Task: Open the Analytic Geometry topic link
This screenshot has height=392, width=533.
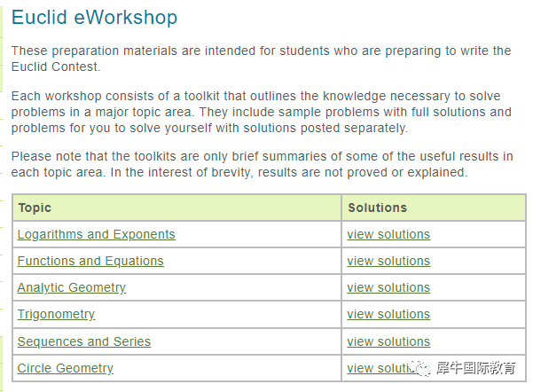Action: tap(71, 287)
